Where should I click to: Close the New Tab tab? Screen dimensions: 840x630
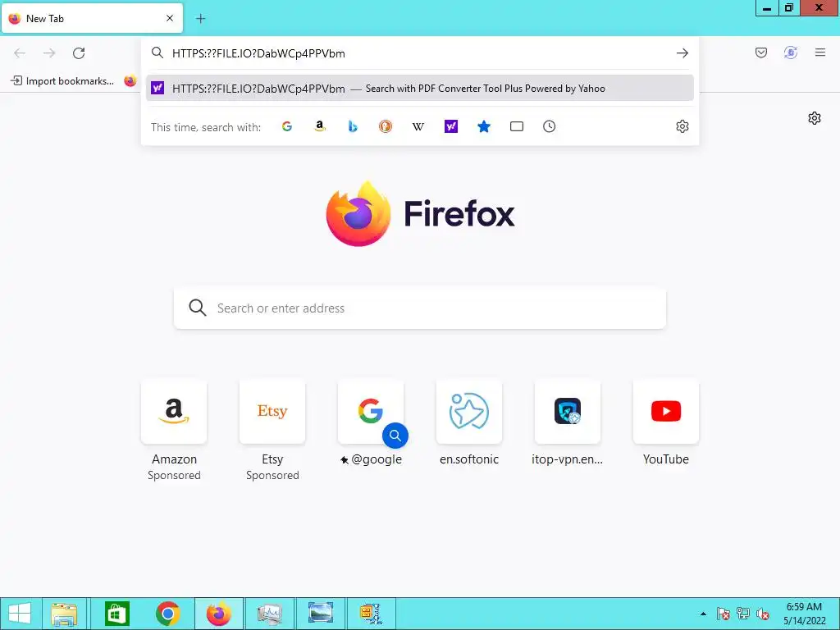pyautogui.click(x=170, y=18)
